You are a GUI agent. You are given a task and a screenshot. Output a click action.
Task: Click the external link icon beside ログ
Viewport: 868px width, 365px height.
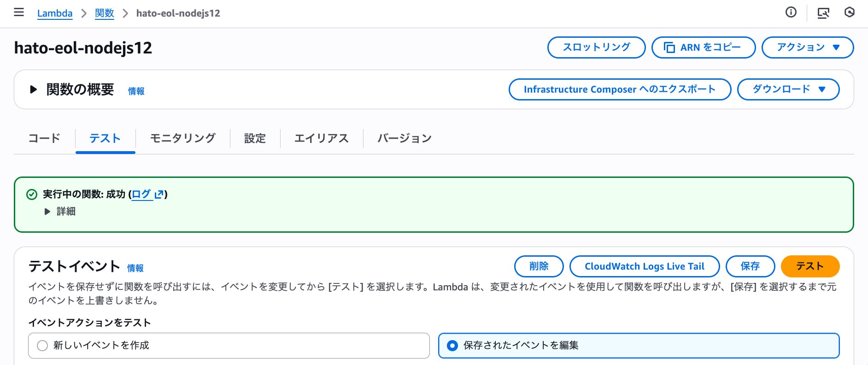click(159, 194)
